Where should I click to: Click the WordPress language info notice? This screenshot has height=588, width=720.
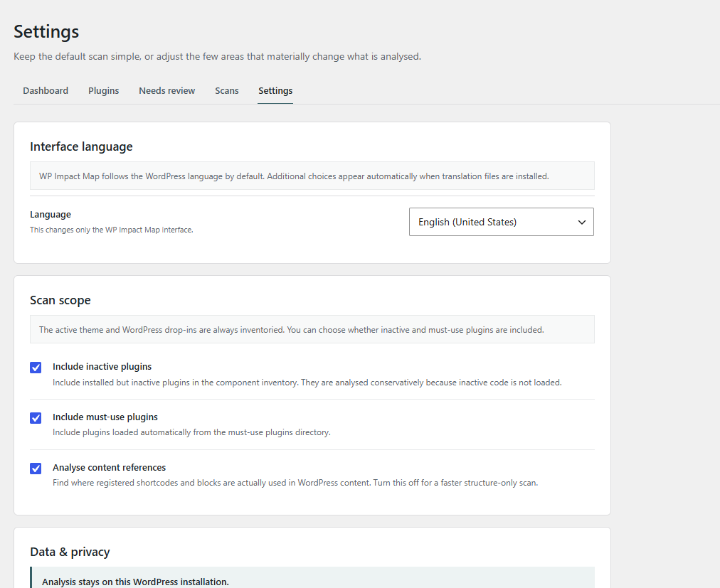pos(312,176)
